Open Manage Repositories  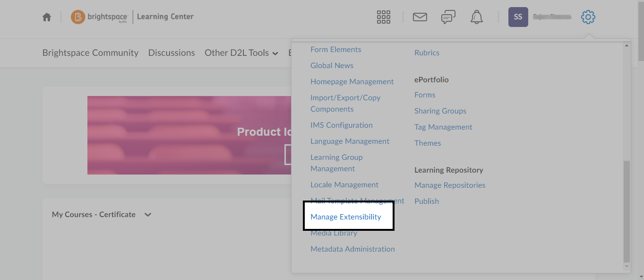449,185
